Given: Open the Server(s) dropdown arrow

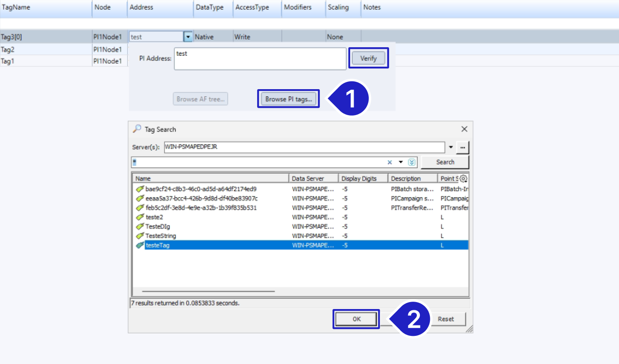Looking at the screenshot, I should pyautogui.click(x=451, y=147).
